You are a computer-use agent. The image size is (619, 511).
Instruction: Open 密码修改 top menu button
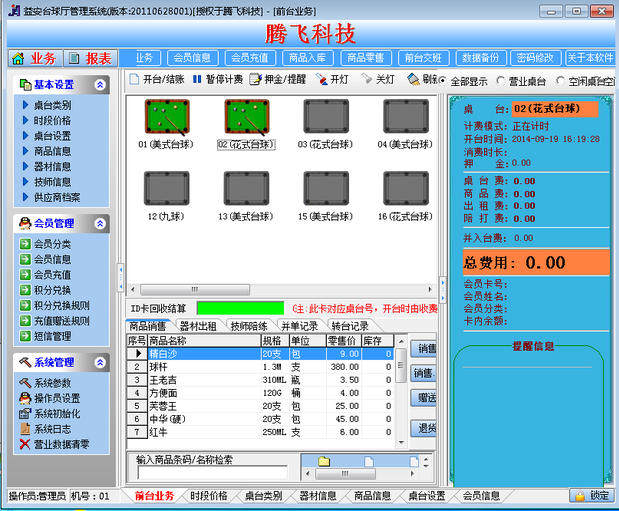coord(535,58)
